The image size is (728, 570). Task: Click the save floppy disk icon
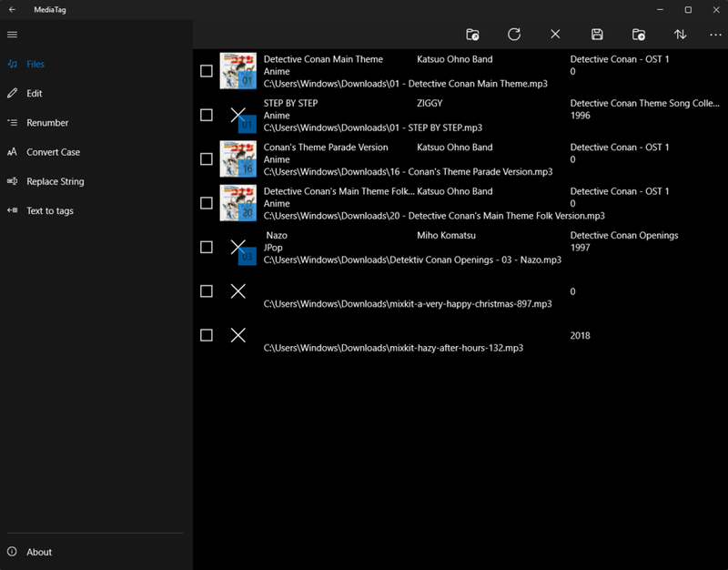(x=597, y=35)
